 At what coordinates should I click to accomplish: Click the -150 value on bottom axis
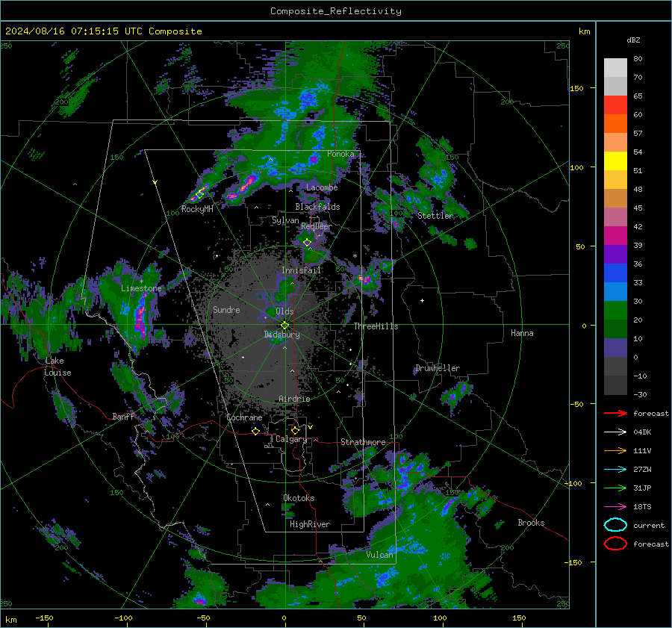(44, 618)
